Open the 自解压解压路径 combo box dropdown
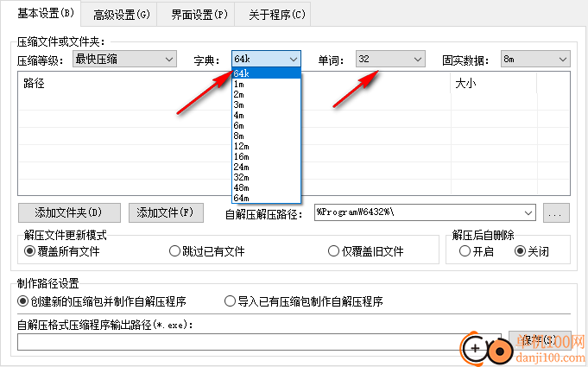588x367 pixels. coord(528,213)
